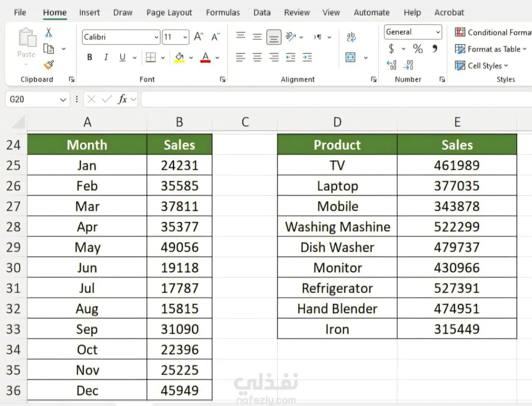Switch to the Insert ribbon tab
Viewport: 532px width, 406px height.
tap(89, 12)
